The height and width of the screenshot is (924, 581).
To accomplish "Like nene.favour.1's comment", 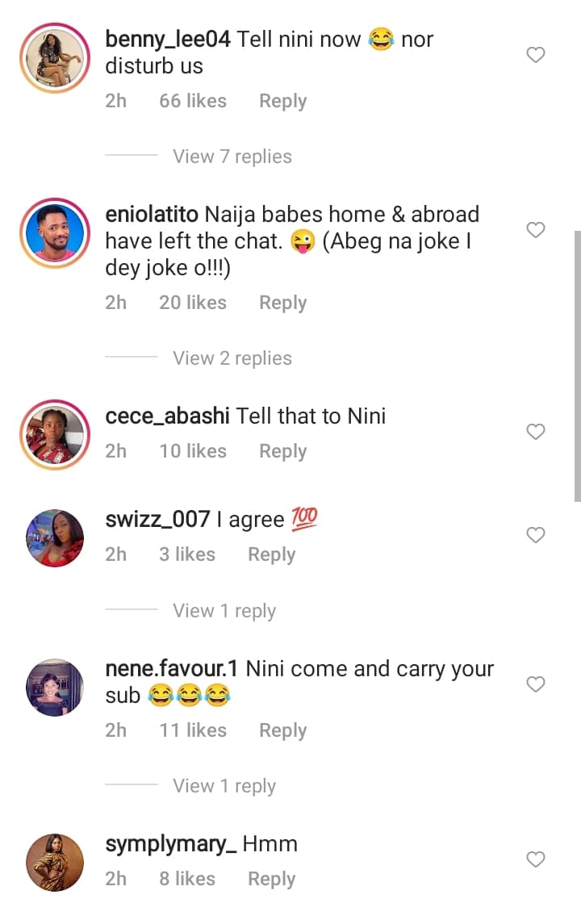I will click(536, 684).
